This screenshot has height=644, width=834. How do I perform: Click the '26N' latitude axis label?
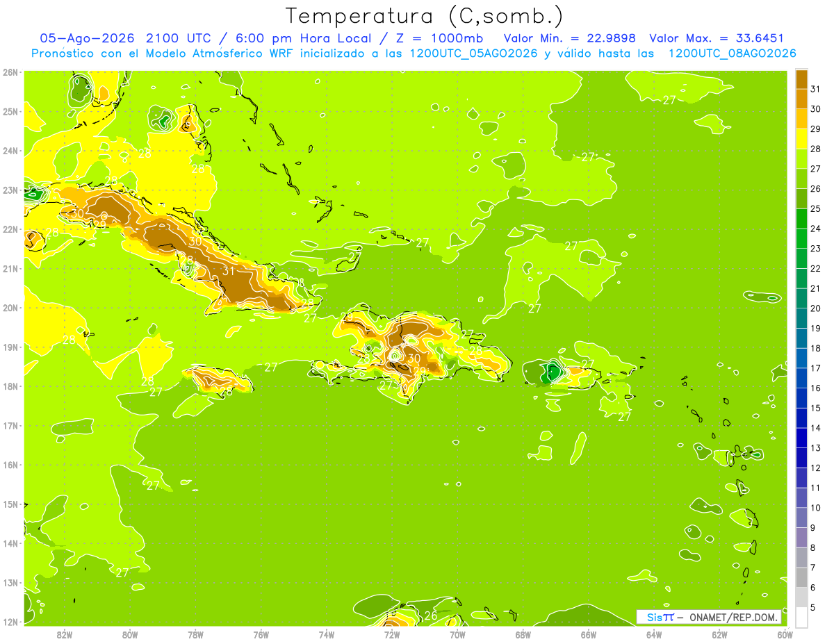10,72
